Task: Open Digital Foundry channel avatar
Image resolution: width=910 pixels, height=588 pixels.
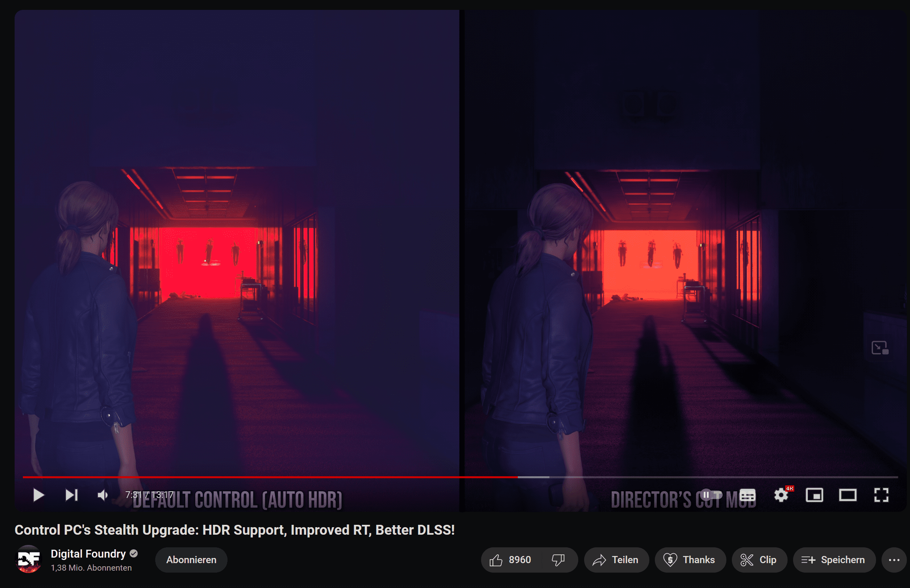Action: tap(28, 559)
